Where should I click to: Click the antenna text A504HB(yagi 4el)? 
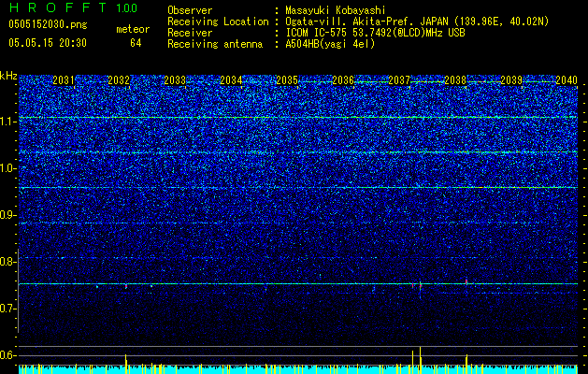330,44
